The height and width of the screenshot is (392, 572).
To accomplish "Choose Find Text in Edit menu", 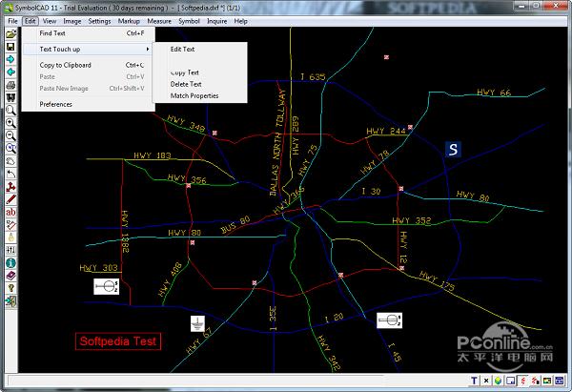I will pyautogui.click(x=89, y=33).
